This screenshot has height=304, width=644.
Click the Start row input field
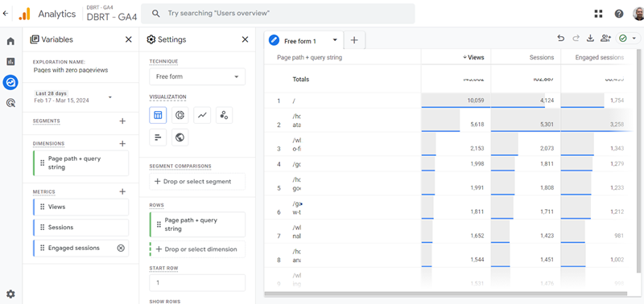point(197,282)
